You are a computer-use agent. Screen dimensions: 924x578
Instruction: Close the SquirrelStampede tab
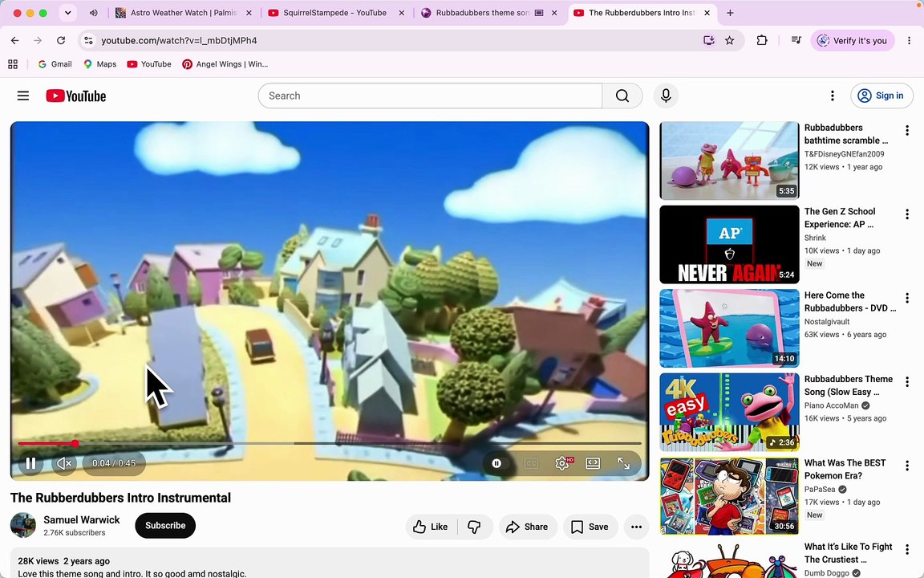(401, 12)
